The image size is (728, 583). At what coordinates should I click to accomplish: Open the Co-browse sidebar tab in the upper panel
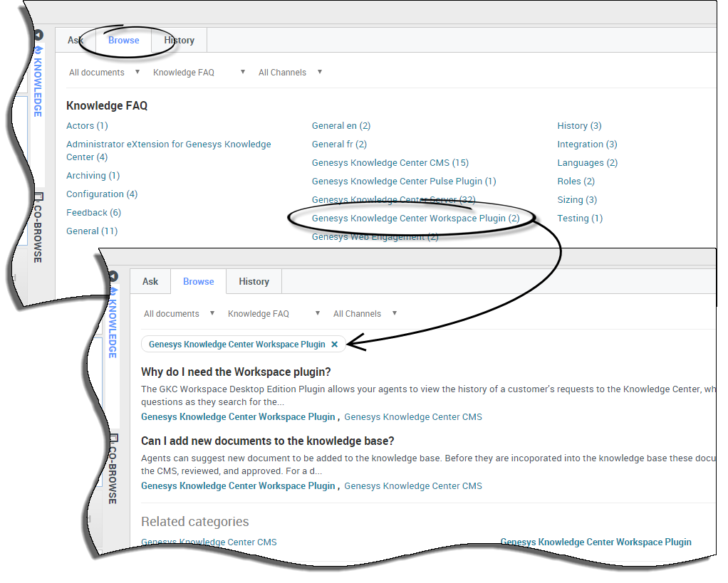[x=38, y=228]
